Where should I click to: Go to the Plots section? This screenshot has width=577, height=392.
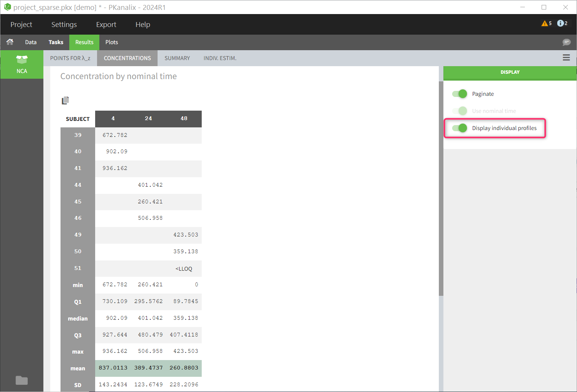tap(112, 42)
